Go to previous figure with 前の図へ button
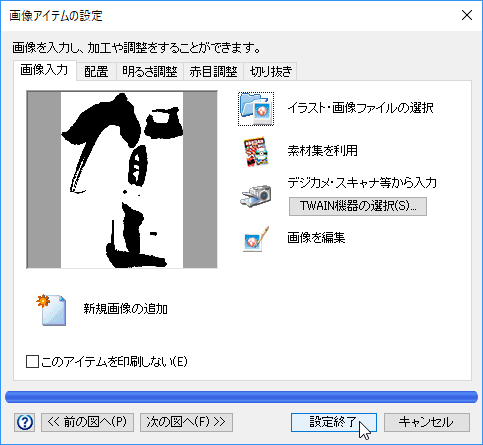 (x=87, y=422)
